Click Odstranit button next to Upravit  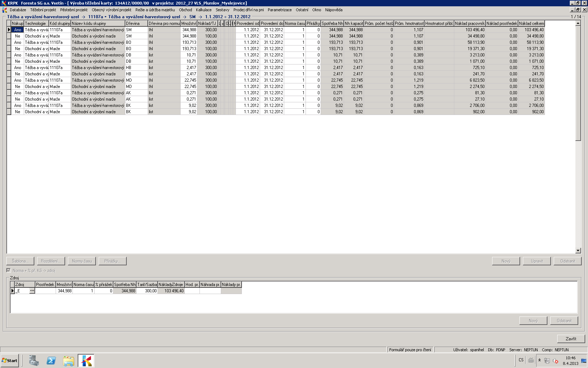coord(567,261)
